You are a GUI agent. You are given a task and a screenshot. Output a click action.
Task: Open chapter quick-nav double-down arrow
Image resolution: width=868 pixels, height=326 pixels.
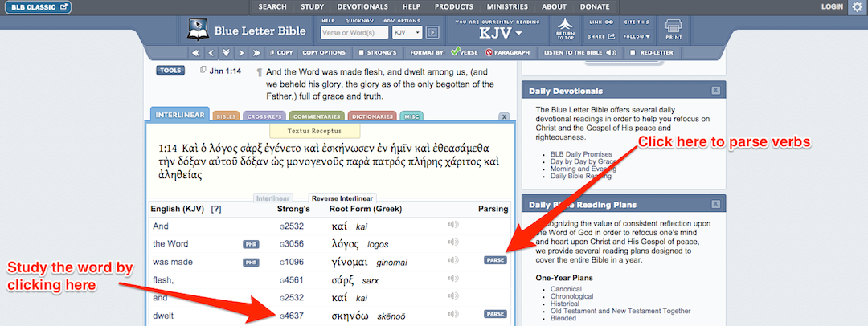(226, 52)
